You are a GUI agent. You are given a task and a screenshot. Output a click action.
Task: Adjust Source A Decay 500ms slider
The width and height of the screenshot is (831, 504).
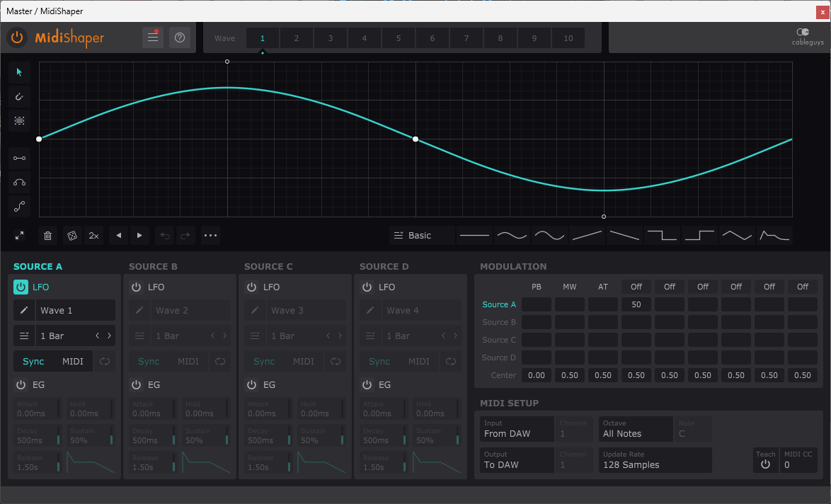point(38,435)
